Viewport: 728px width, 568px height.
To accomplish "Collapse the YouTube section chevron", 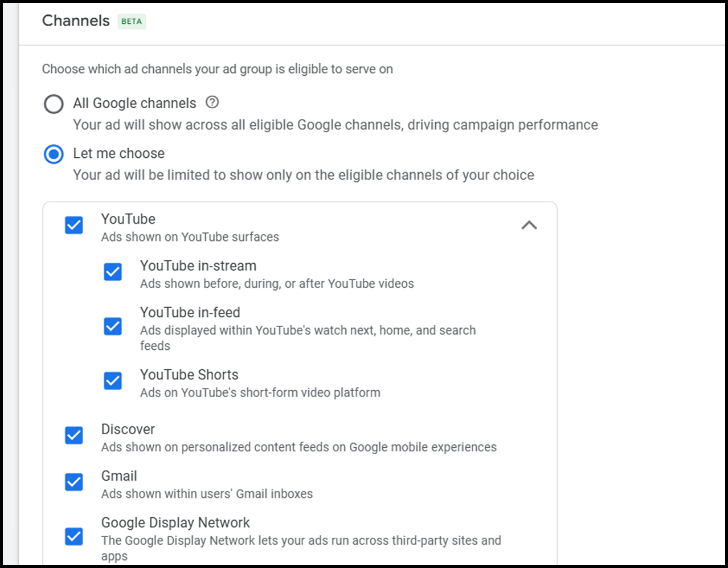I will 529,225.
